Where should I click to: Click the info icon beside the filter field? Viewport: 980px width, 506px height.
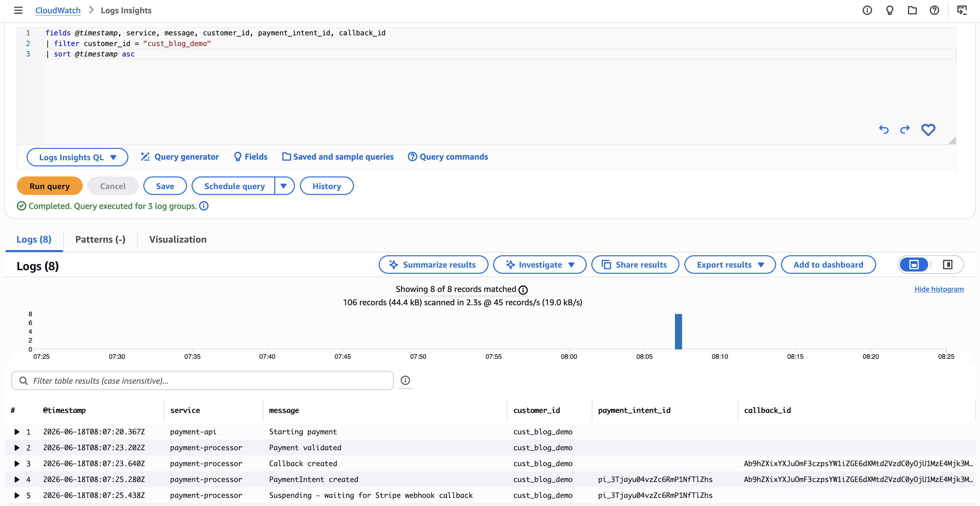click(405, 380)
